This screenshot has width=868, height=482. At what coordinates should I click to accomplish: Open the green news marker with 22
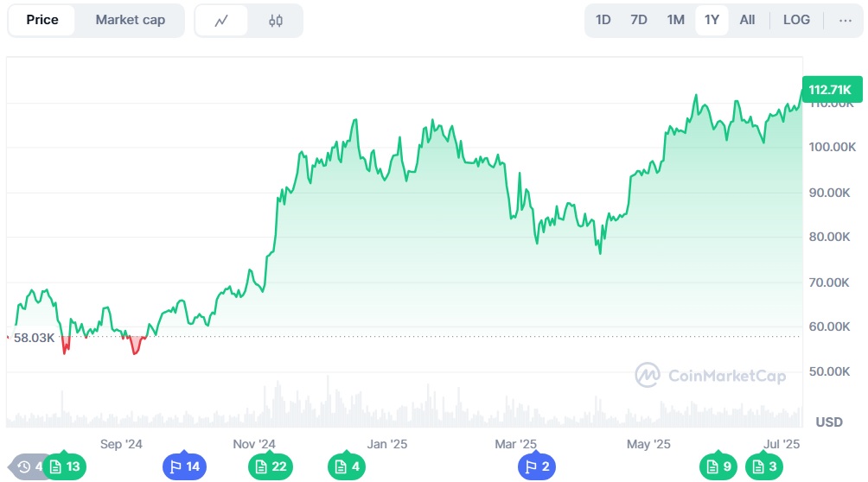270,467
